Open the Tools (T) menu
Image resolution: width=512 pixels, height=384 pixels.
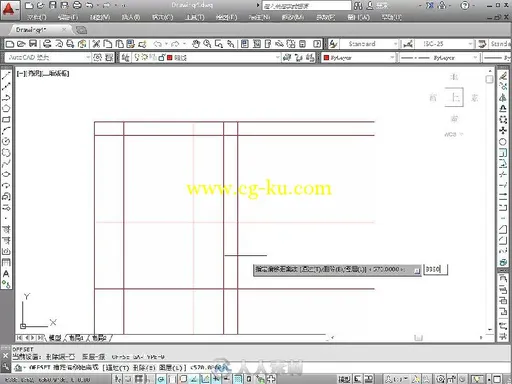click(195, 17)
